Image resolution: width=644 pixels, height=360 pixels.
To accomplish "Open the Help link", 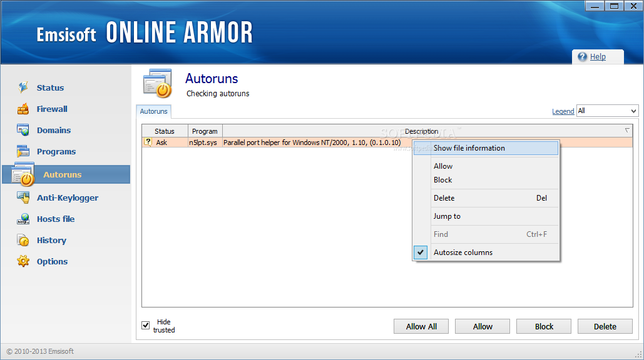I will 598,57.
